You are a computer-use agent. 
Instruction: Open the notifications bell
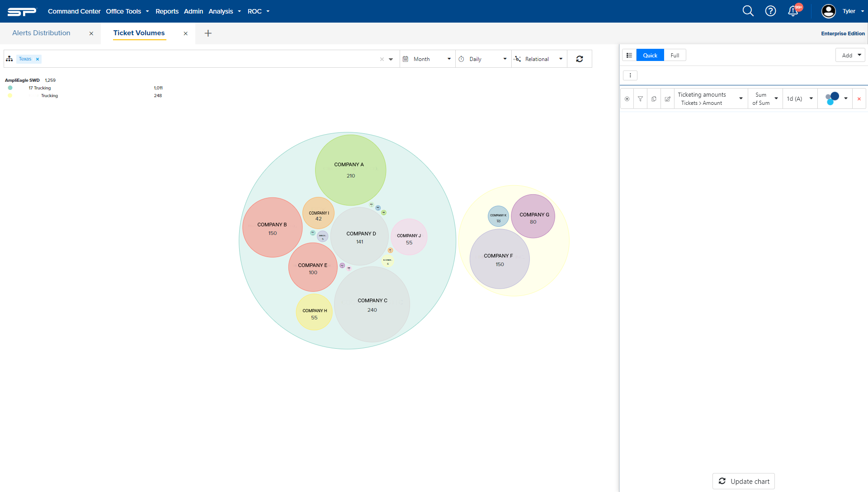tap(793, 11)
